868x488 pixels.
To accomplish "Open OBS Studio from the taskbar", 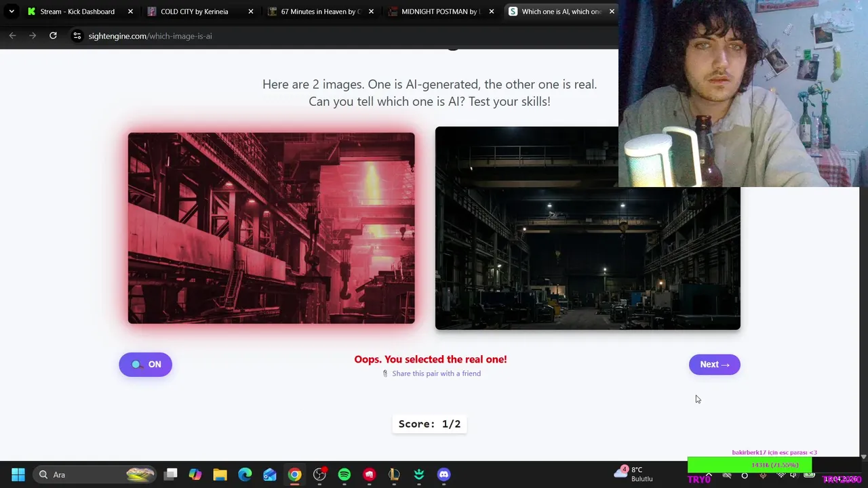I will pos(319,474).
